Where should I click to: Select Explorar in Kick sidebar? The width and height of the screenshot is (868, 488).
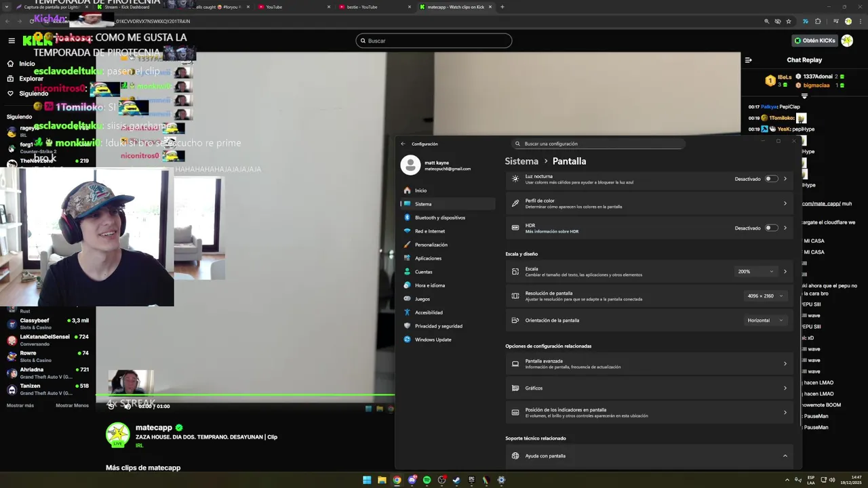(26, 79)
